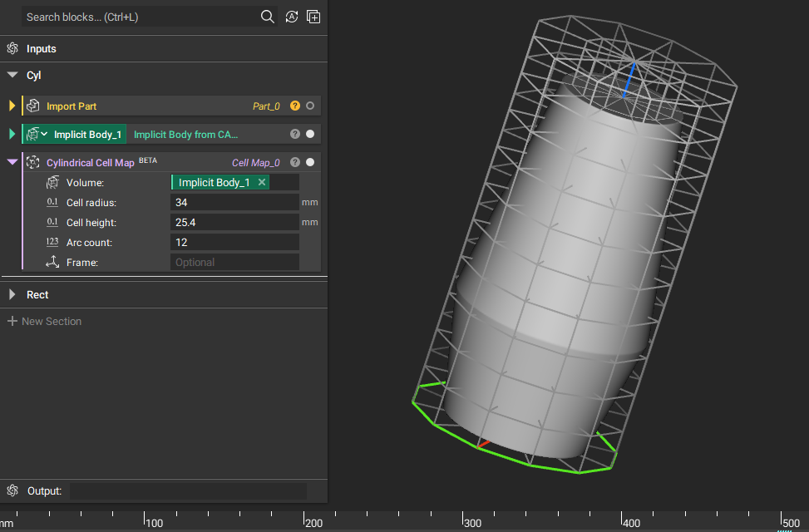The width and height of the screenshot is (809, 532).
Task: Expand the Import Part block
Action: click(12, 106)
